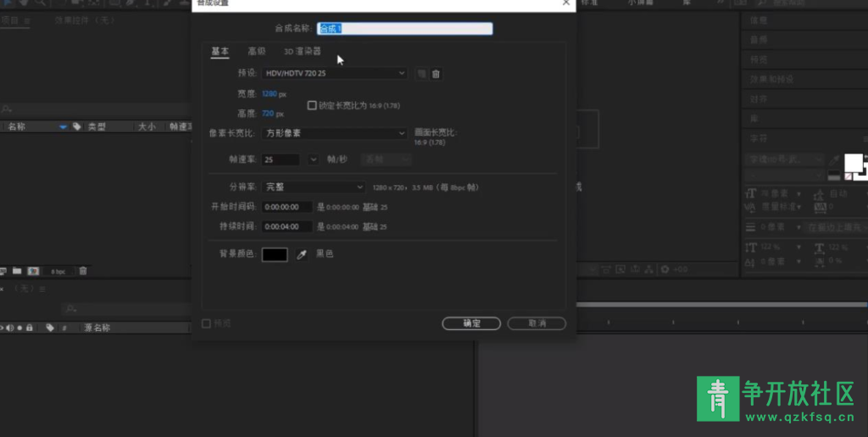Open the 预设 HDV/HDTV 720 25 dropdown
The image size is (868, 437).
[x=334, y=73]
